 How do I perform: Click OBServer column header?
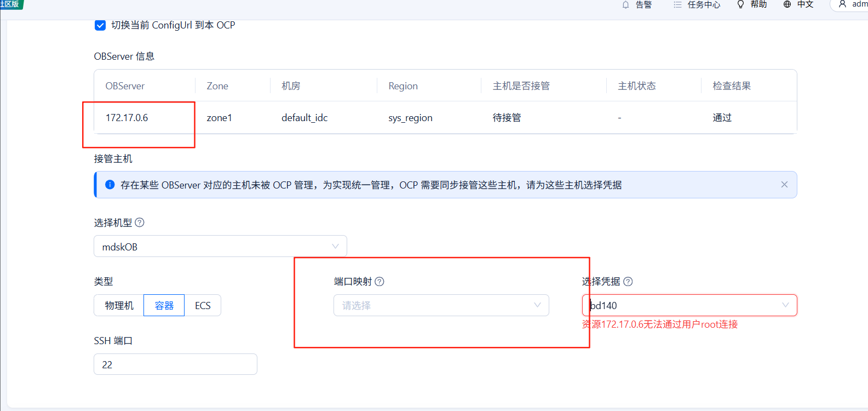click(125, 86)
